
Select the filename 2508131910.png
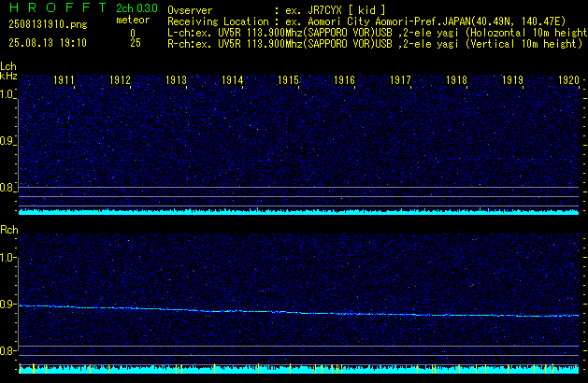pos(48,24)
